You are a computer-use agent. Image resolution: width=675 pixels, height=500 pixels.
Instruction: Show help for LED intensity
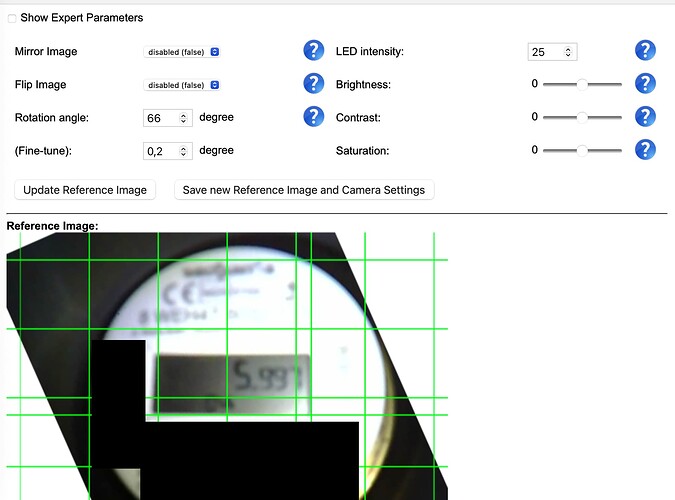[x=646, y=51]
